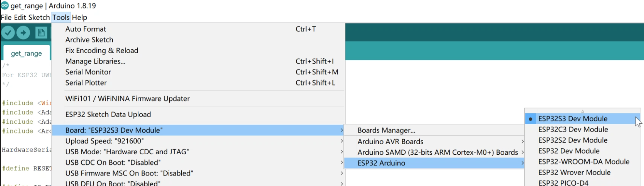Click the Upload arrow toolbar icon
This screenshot has width=644, height=186.
(23, 33)
